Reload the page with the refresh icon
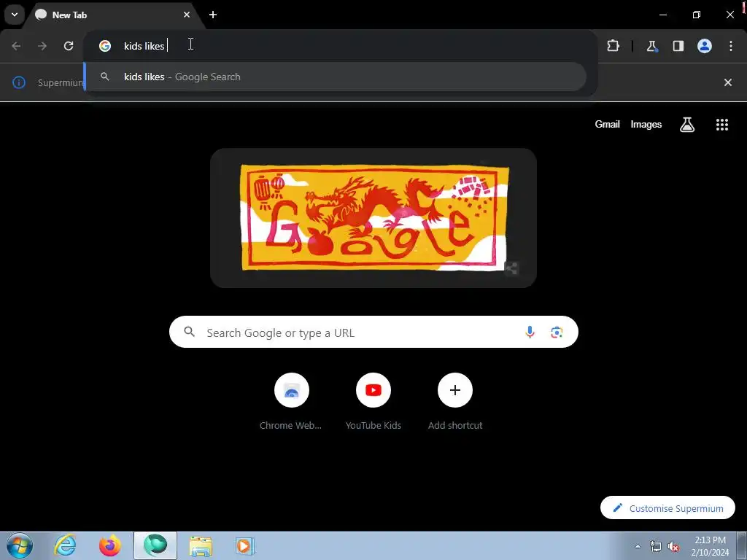 69,46
